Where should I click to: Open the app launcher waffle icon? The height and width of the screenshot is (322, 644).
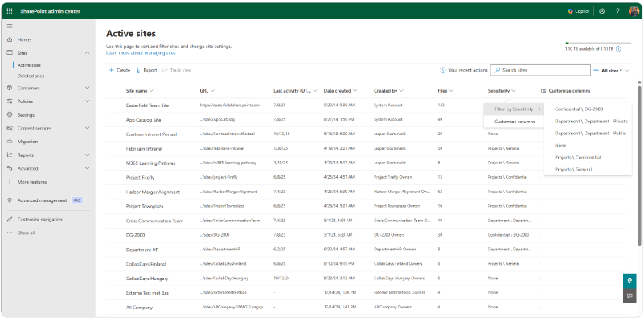[x=10, y=10]
